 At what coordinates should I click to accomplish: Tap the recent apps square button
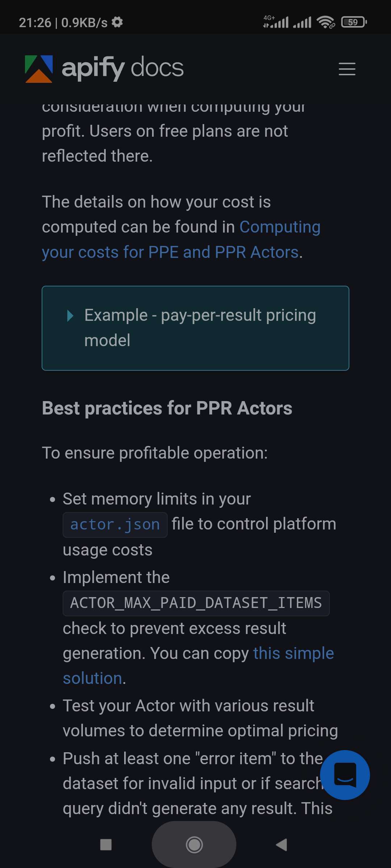pyautogui.click(x=106, y=845)
